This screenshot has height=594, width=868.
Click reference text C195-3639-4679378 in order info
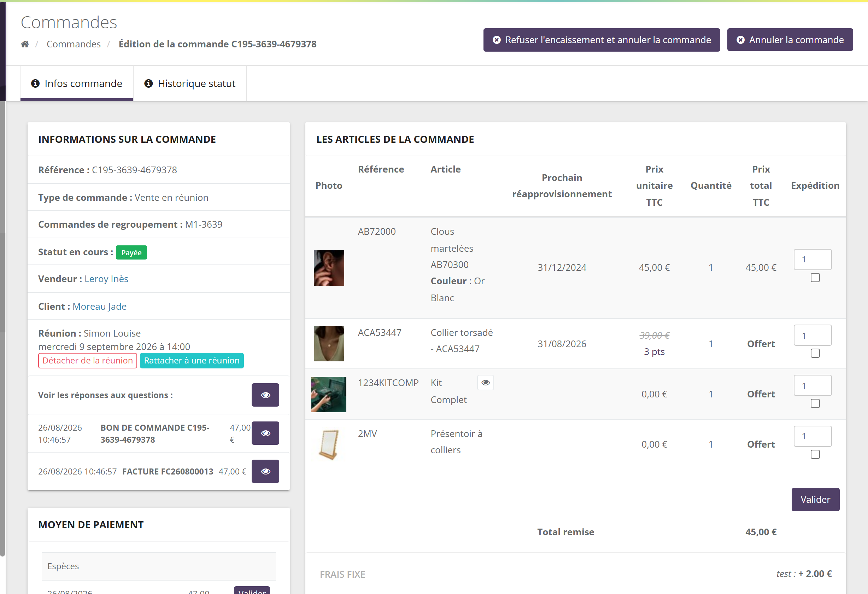coord(134,170)
